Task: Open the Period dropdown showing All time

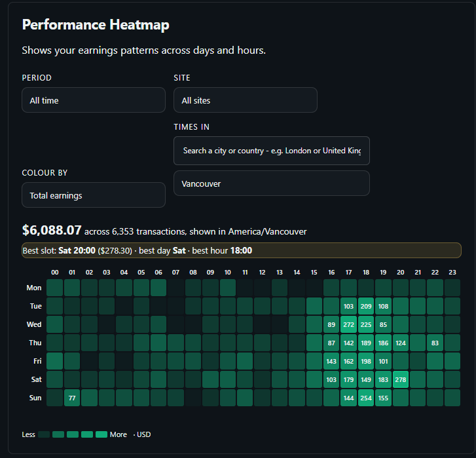Action: 94,100
